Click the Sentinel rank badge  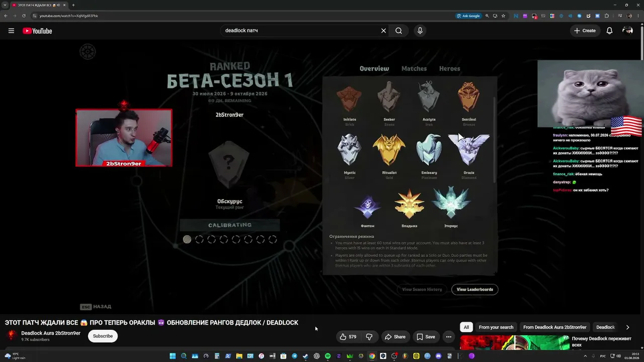469,97
